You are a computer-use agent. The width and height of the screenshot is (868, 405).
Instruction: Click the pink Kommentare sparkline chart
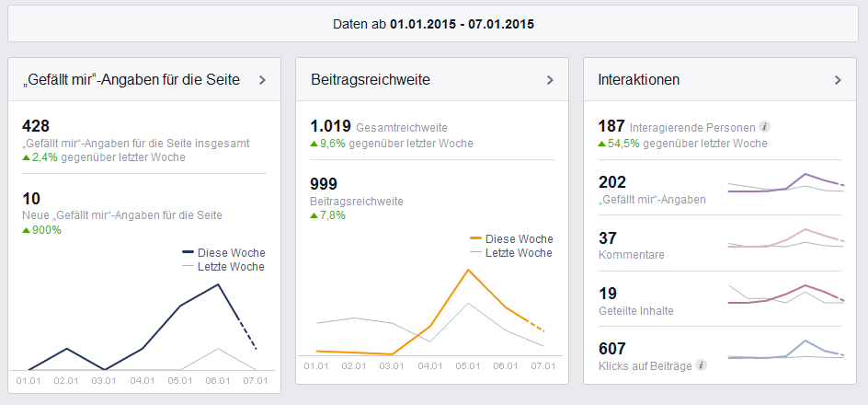(x=786, y=238)
